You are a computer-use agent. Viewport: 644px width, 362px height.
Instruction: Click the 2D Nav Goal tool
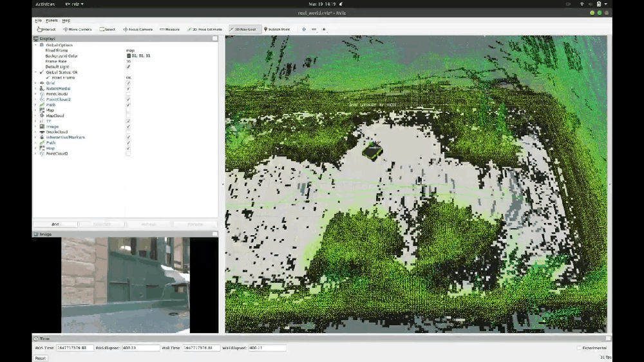point(245,29)
